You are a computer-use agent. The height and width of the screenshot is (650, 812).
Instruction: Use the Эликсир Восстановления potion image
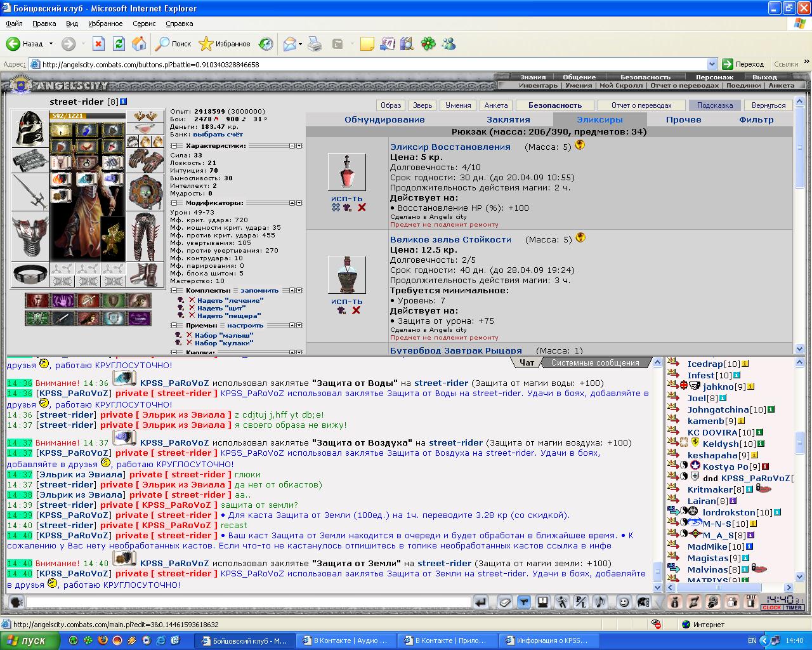(x=346, y=172)
